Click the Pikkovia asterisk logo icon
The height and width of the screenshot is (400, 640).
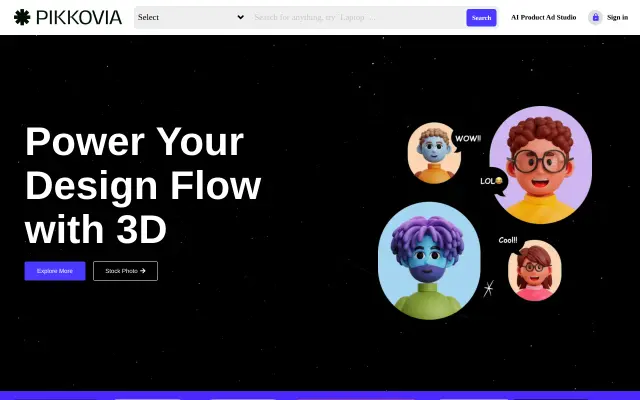tap(22, 17)
